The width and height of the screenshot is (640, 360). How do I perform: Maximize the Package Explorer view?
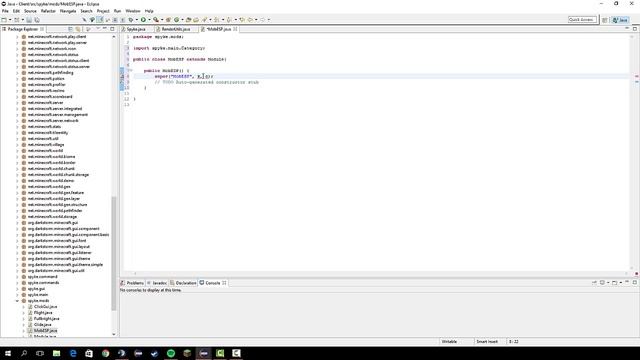[x=113, y=29]
